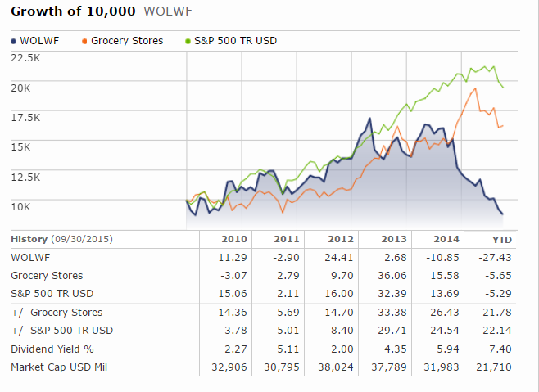Click WOLWF 2010 value 11.29
The height and width of the screenshot is (392, 539).
(x=233, y=258)
